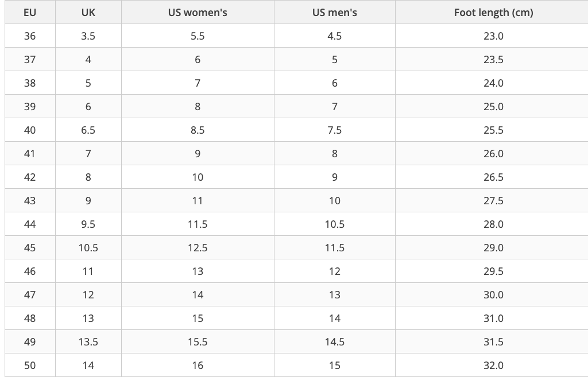Image resolution: width=588 pixels, height=377 pixels.
Task: Click EU size 50 cell
Action: 30,366
